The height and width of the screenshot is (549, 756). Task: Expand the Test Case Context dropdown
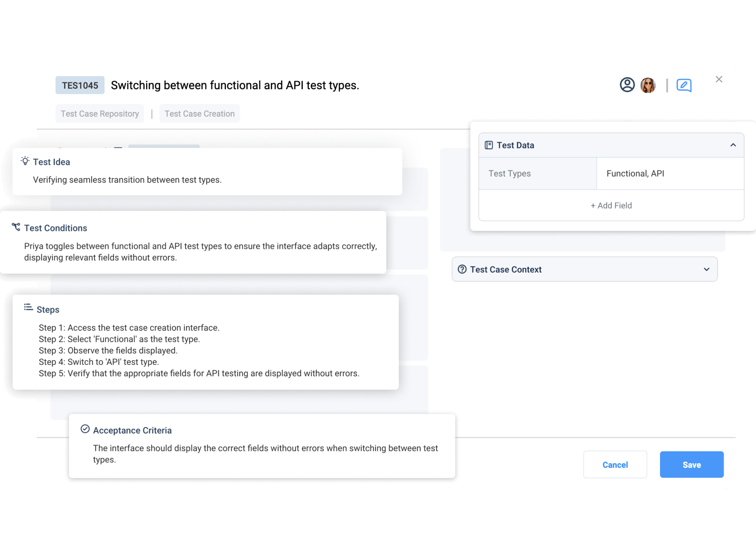(x=707, y=269)
